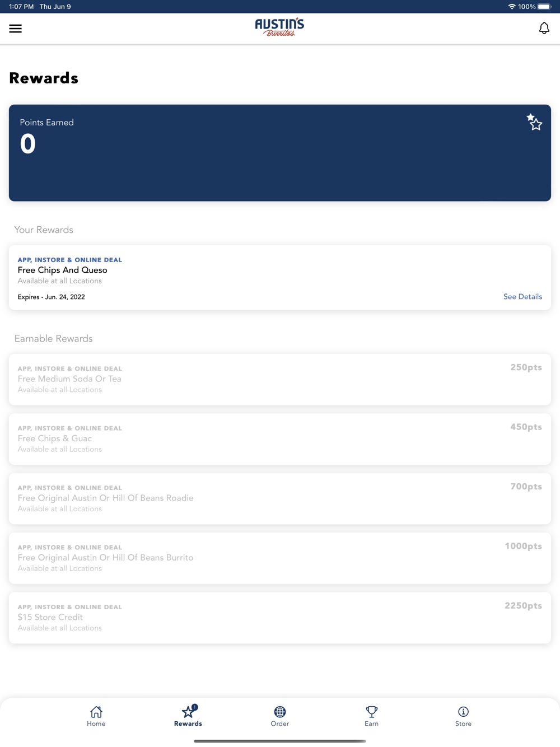Go to the Home tab
The width and height of the screenshot is (560, 747).
[x=96, y=716]
